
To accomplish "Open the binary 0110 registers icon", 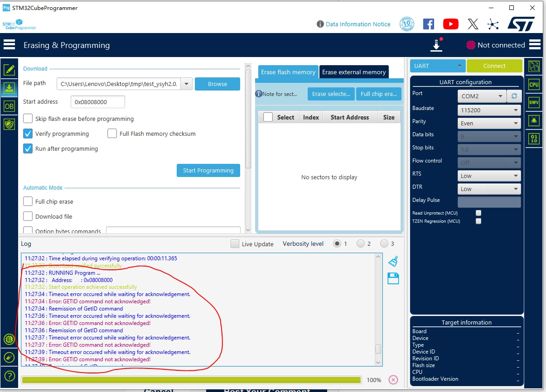I will coord(534,139).
